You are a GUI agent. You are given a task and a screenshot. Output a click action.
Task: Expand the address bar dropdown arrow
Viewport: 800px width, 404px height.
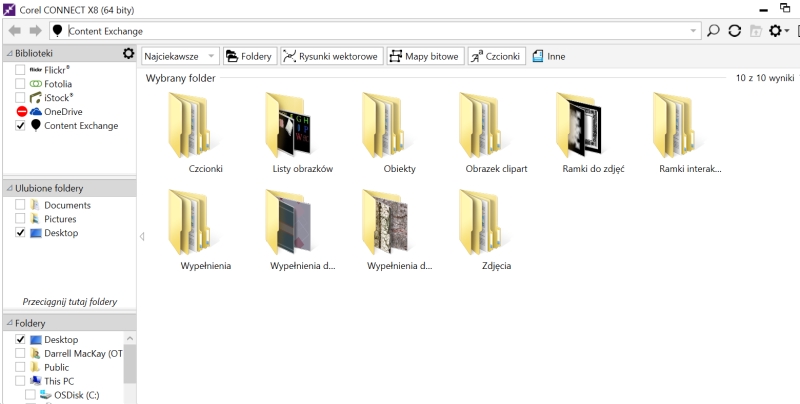694,31
